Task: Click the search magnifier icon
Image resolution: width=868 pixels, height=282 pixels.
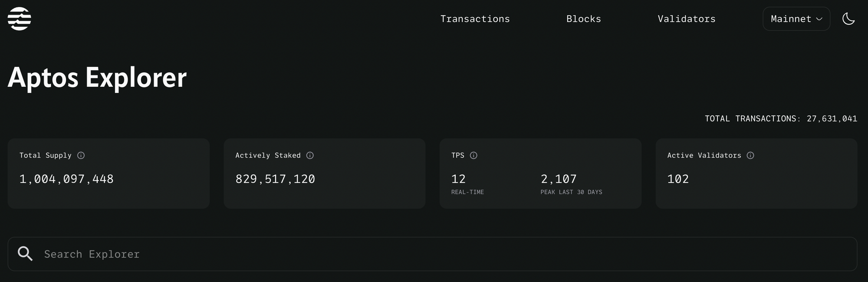Action: point(25,254)
